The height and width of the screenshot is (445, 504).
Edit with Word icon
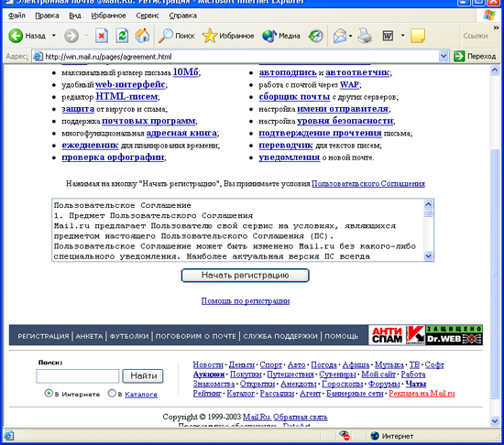click(x=388, y=36)
